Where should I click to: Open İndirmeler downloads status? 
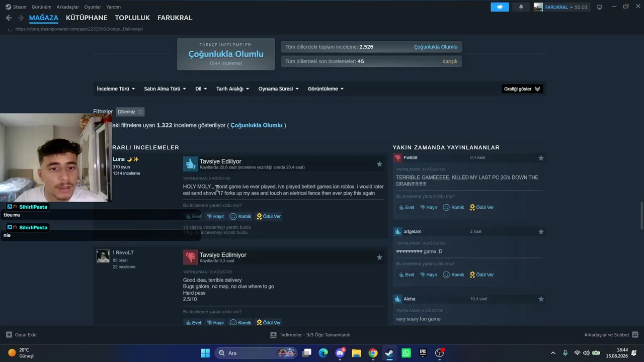pyautogui.click(x=310, y=335)
